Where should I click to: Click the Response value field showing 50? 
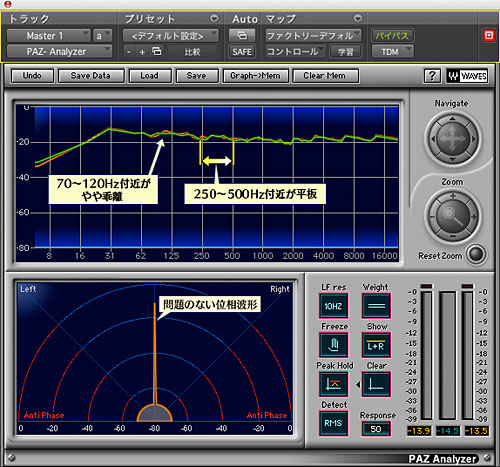[x=376, y=429]
